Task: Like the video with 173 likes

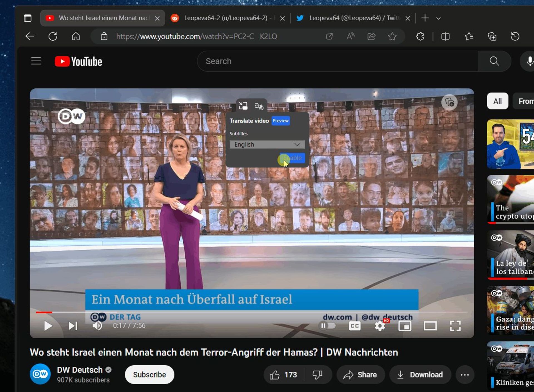Action: (284, 375)
